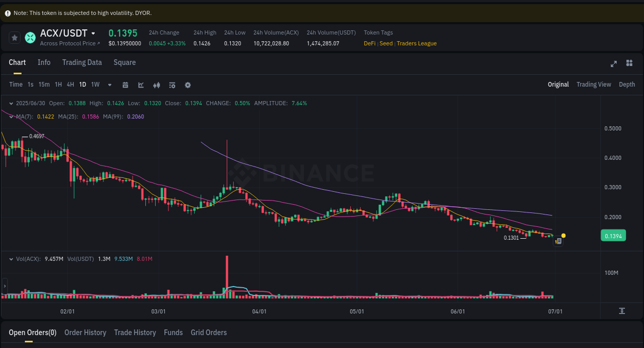Click the Traders League token tag
The height and width of the screenshot is (348, 644).
[x=416, y=43]
